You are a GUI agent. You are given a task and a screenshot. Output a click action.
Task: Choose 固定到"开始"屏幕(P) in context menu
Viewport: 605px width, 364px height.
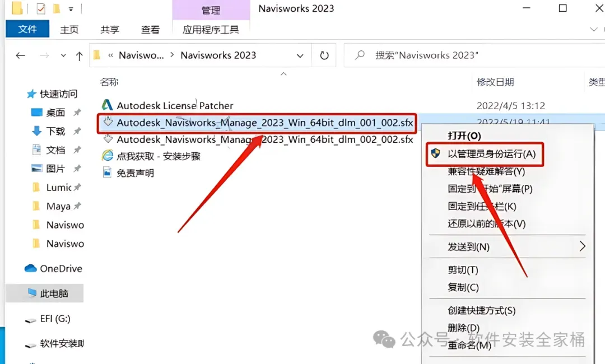[490, 189]
